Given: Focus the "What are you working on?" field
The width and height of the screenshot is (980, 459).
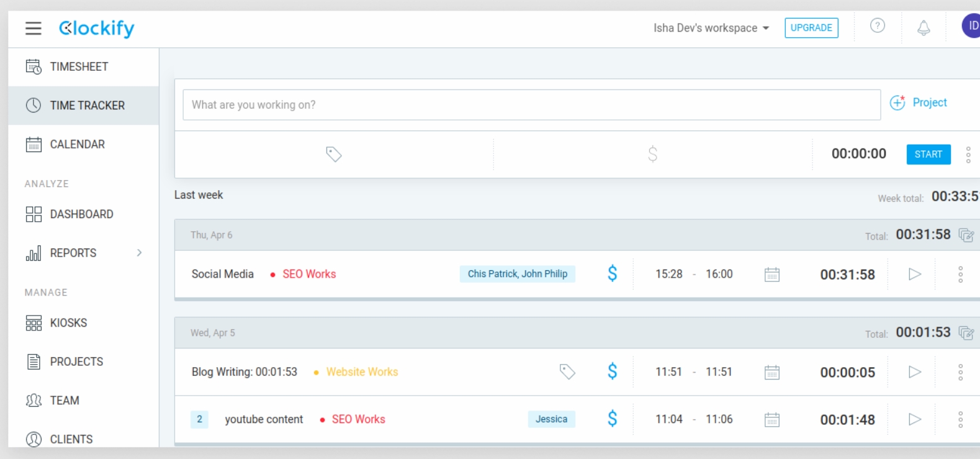Looking at the screenshot, I should tap(531, 105).
